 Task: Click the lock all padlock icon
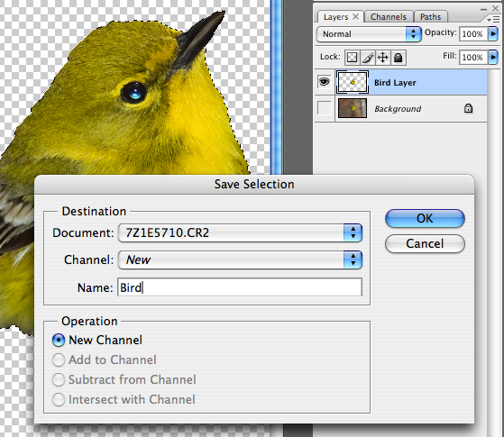point(398,58)
